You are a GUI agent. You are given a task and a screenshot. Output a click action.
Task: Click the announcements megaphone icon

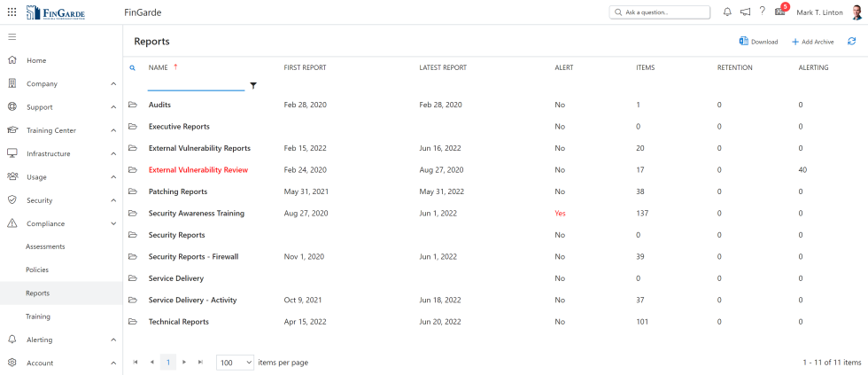745,12
